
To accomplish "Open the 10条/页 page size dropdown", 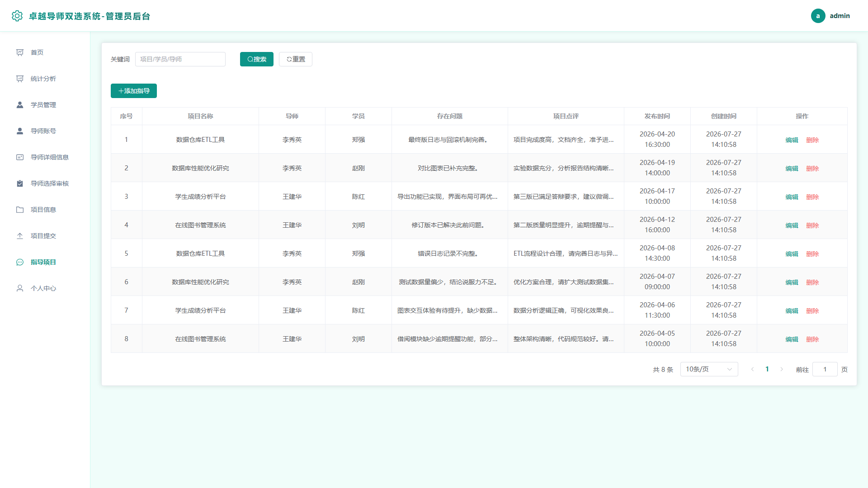I will click(x=709, y=369).
